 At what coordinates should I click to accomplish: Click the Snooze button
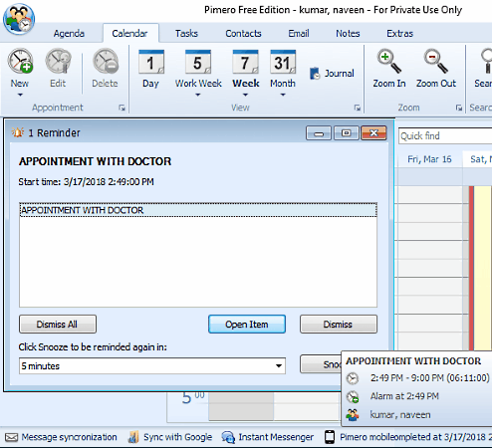pyautogui.click(x=321, y=364)
